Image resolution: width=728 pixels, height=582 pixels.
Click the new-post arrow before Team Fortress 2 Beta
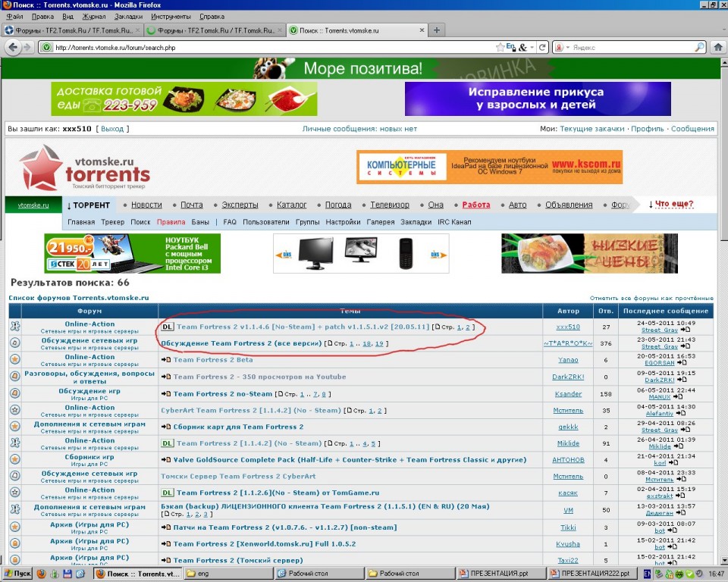(x=166, y=360)
